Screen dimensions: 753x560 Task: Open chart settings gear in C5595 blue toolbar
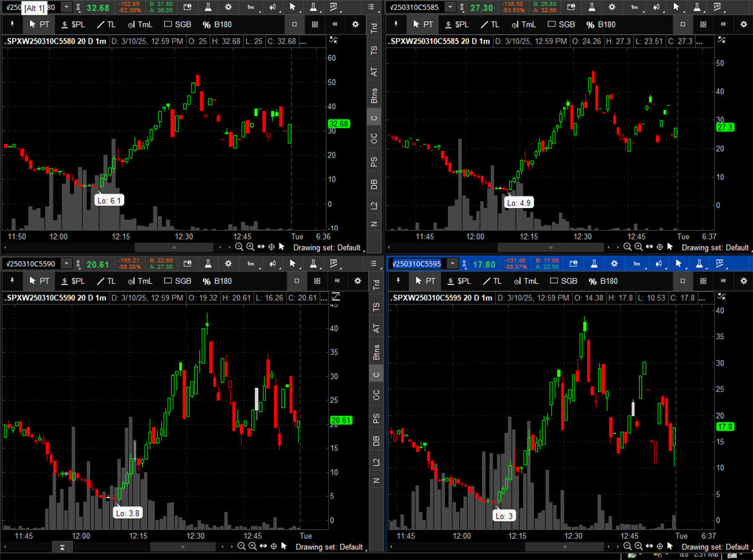coord(614,263)
